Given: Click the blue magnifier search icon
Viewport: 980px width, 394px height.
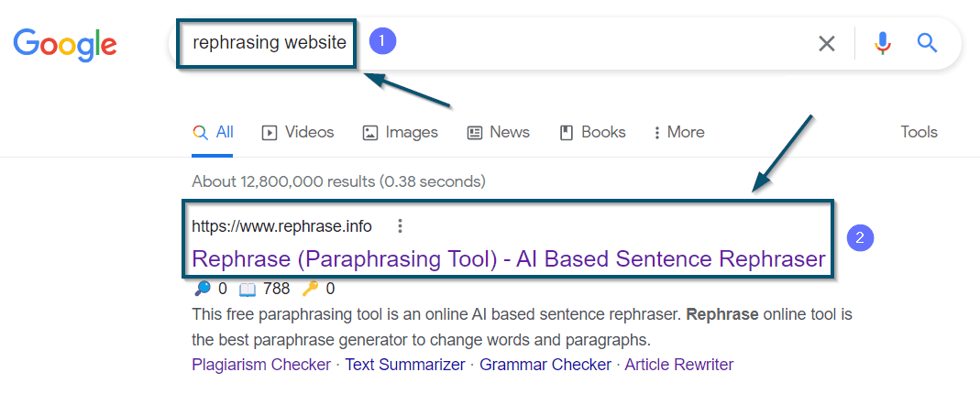Looking at the screenshot, I should coord(928,42).
